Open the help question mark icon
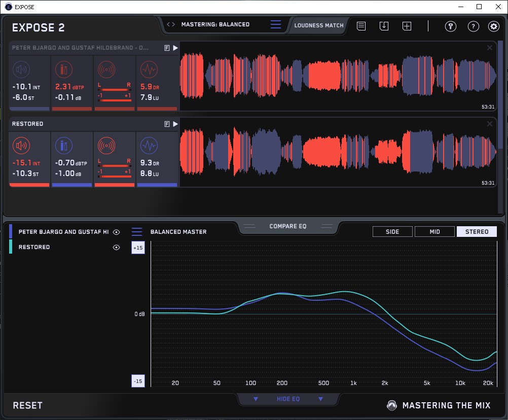This screenshot has height=420, width=508. [x=474, y=26]
